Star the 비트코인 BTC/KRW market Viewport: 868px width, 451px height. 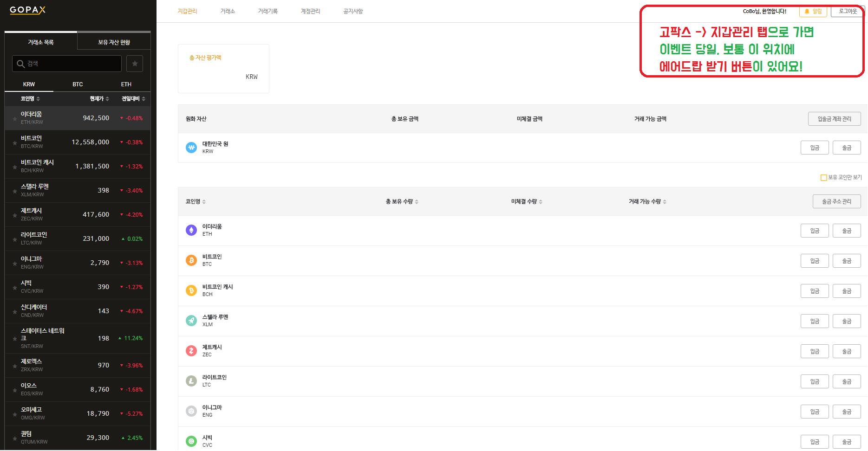[15, 143]
